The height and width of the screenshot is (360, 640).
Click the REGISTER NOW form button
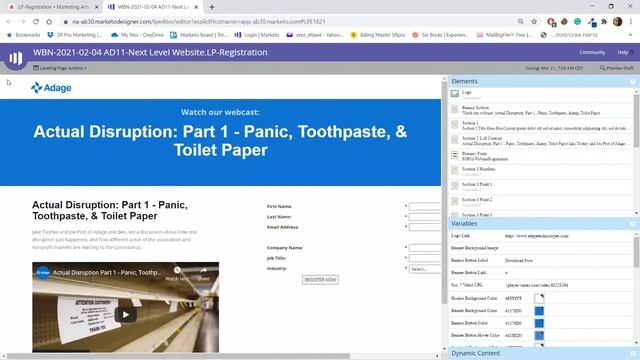[x=320, y=280]
